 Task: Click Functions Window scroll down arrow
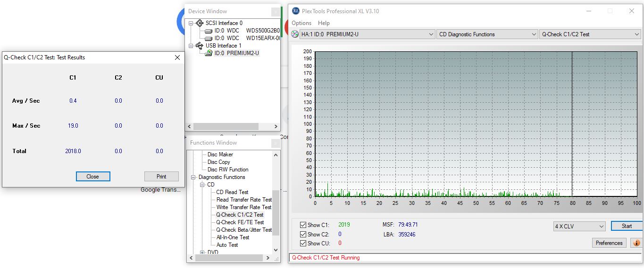click(x=276, y=250)
